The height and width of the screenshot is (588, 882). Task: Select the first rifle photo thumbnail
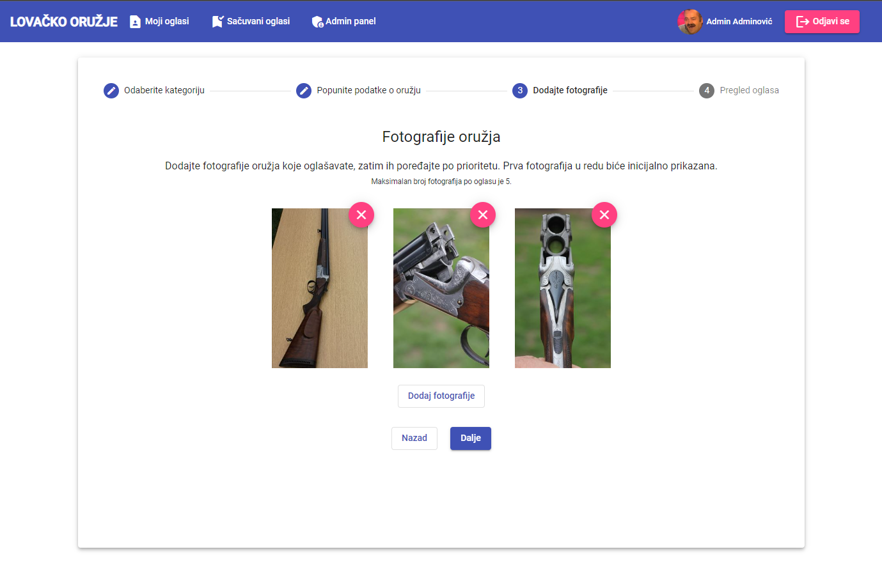(319, 294)
